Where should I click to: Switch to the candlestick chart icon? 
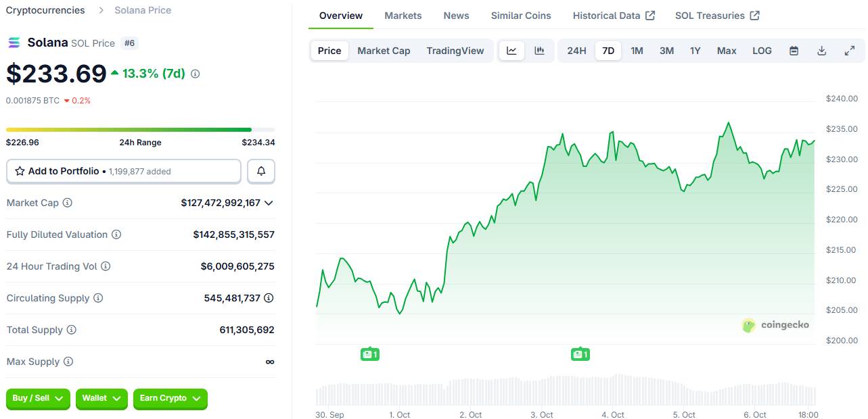[x=539, y=51]
